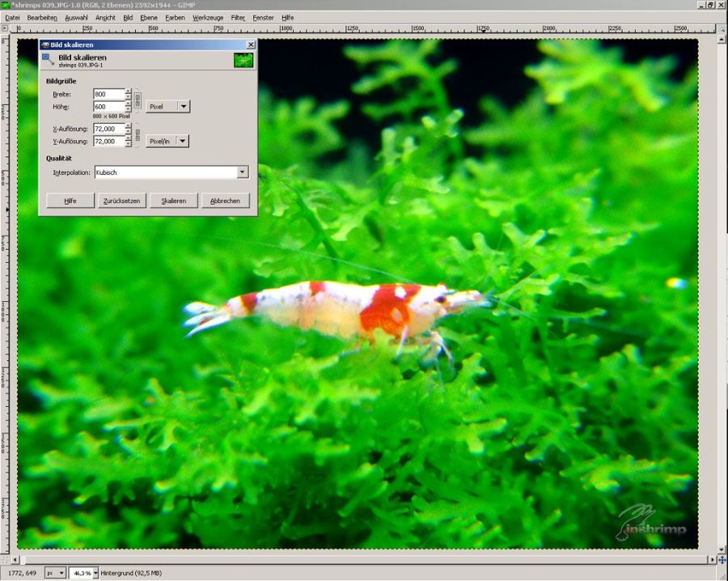Image resolution: width=728 pixels, height=581 pixels.
Task: Click the image menu arrow at ruler corner
Action: 6,28
